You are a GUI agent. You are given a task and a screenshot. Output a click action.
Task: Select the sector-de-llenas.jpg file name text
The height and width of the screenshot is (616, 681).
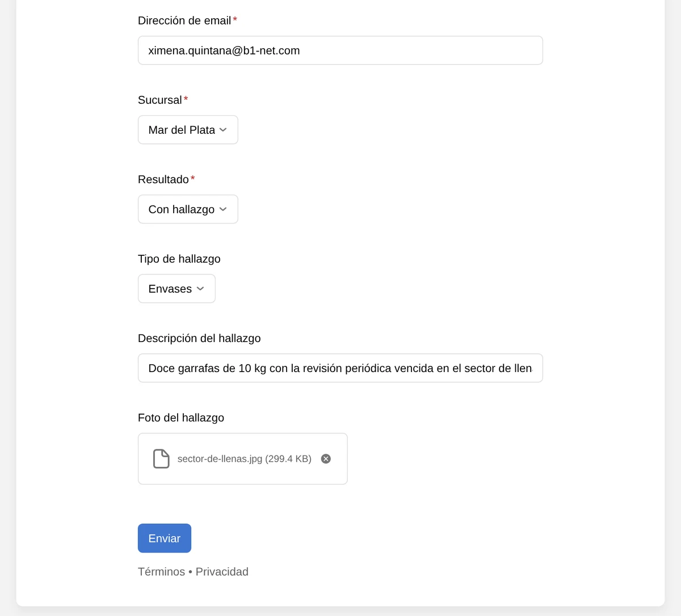(x=245, y=459)
